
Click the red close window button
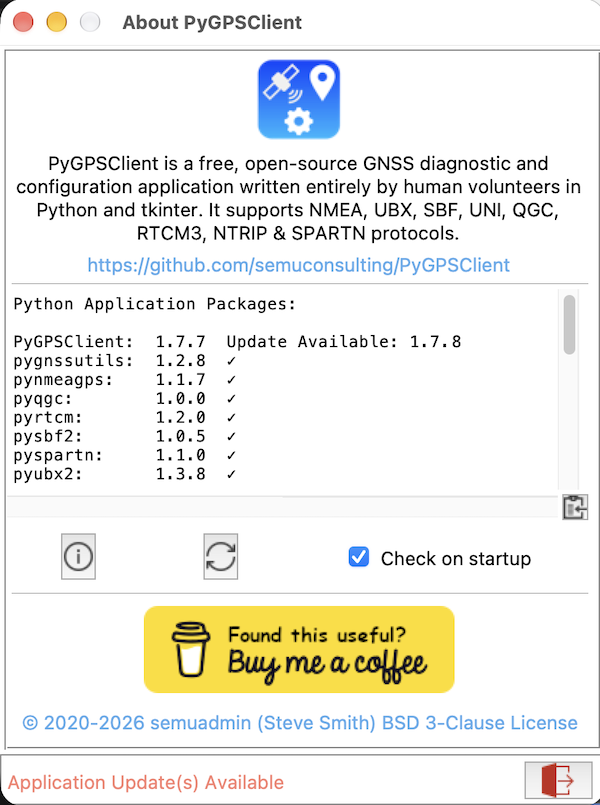(23, 22)
